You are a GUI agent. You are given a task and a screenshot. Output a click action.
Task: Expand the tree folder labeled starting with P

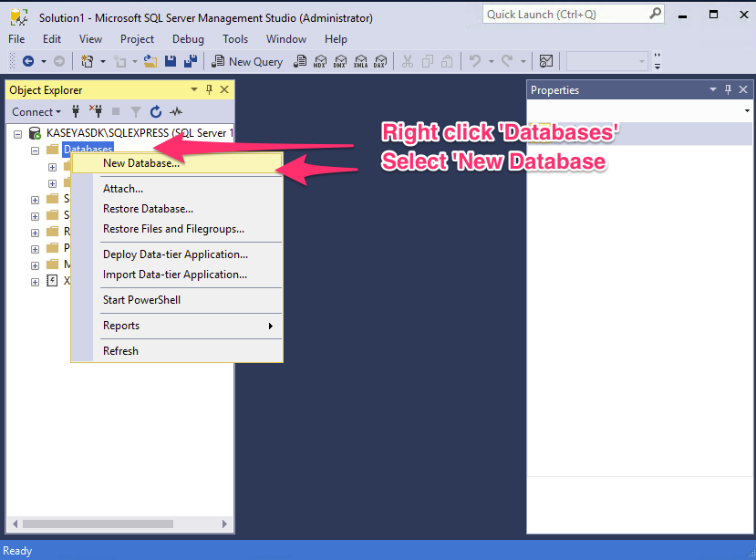coord(35,249)
